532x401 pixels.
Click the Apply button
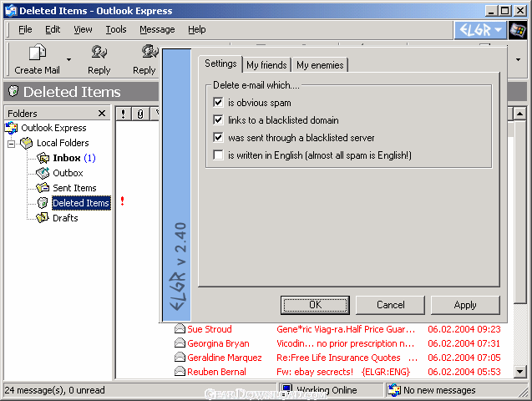465,305
